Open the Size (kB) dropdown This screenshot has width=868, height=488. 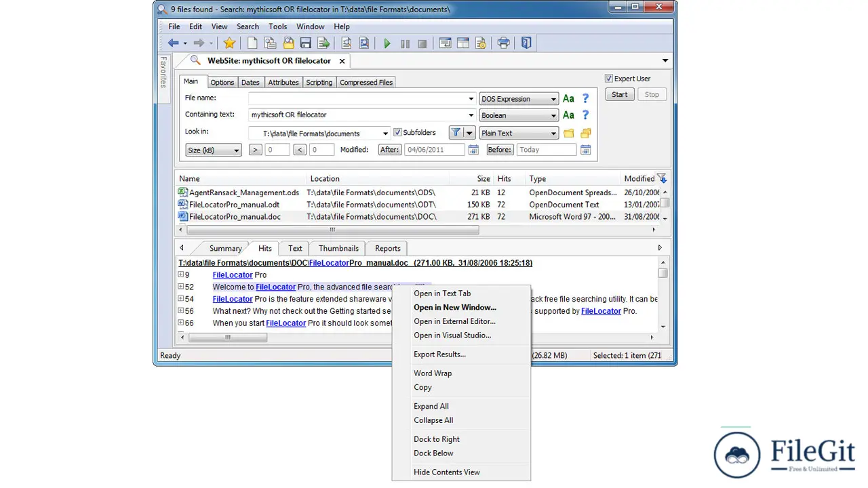click(213, 150)
